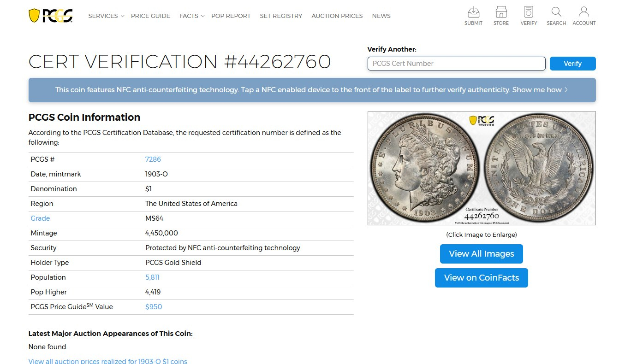Select the None found auction text
The width and height of the screenshot is (631, 364).
48,347
